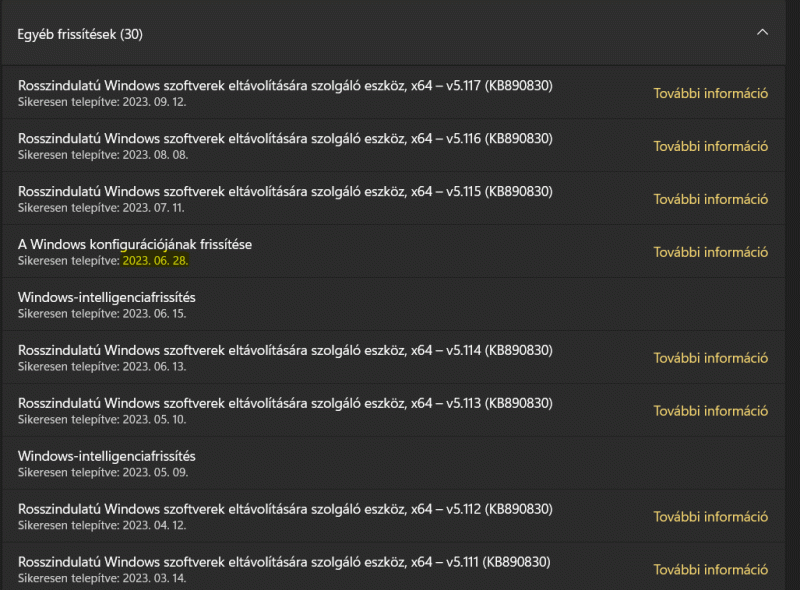Open További információ for v5.114 update
This screenshot has width=800, height=590.
coord(711,358)
